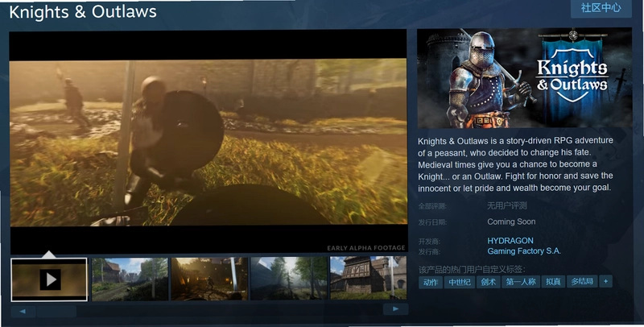
Task: Open the 社区中心 community hub button
Action: (x=601, y=8)
